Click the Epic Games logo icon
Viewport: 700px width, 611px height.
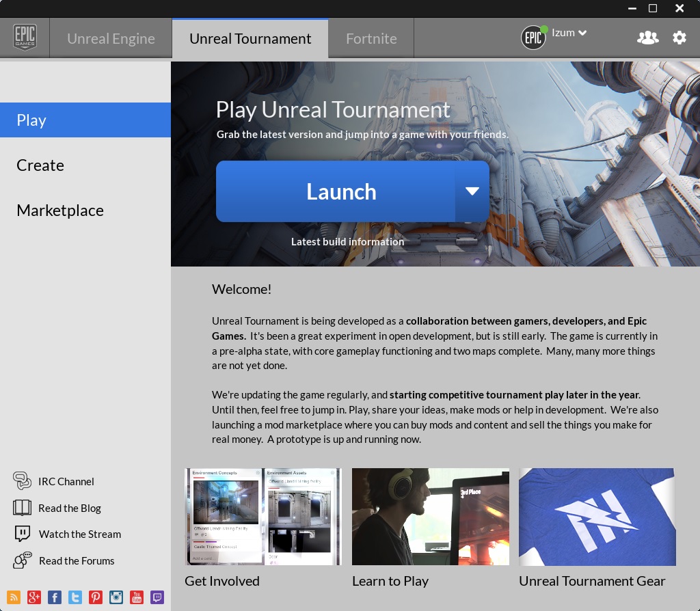click(x=25, y=38)
